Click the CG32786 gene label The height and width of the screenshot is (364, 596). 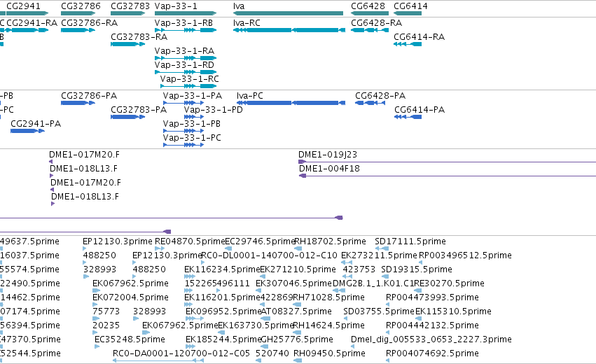click(81, 6)
